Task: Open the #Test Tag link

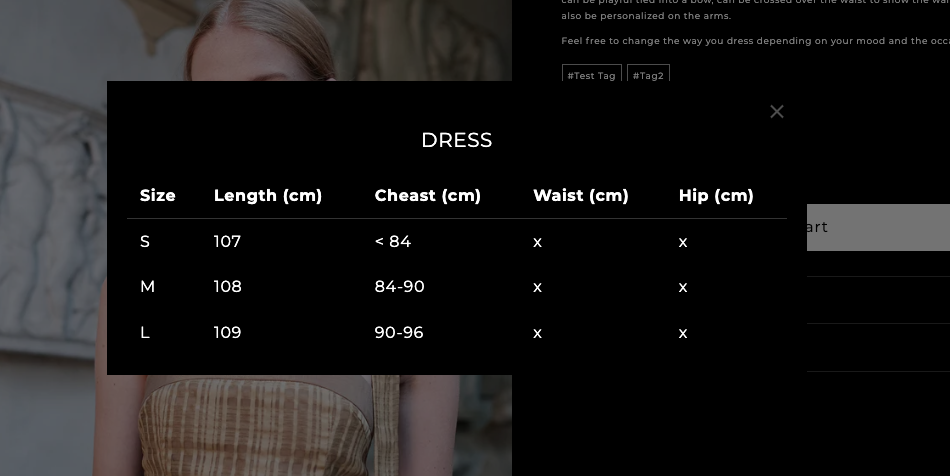Action: point(591,75)
